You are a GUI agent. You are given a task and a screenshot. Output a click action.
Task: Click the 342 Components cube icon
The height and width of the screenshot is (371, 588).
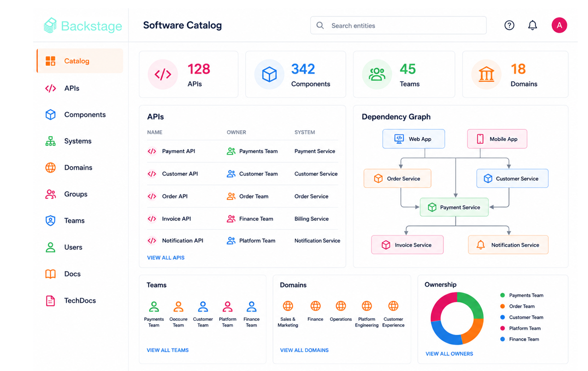[269, 75]
